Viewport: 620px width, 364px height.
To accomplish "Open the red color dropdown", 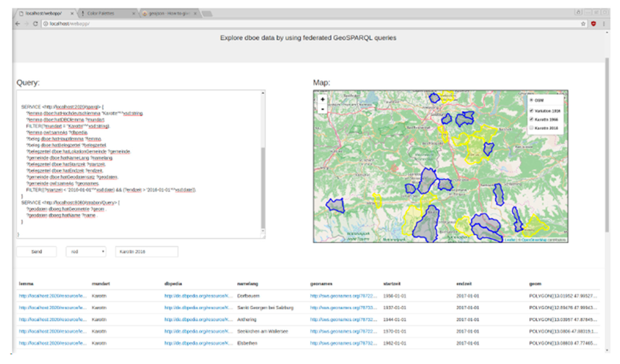I will coord(86,251).
